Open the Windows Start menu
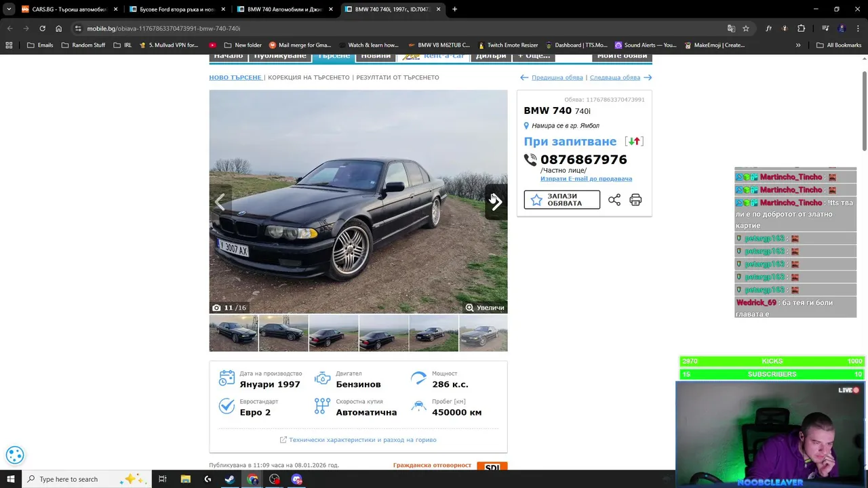 [x=11, y=479]
